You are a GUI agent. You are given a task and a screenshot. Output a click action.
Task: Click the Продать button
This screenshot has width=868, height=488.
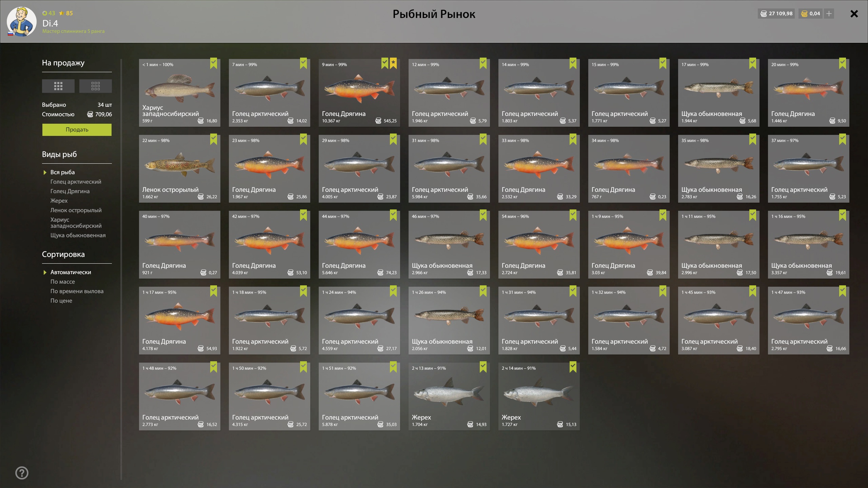click(x=77, y=130)
